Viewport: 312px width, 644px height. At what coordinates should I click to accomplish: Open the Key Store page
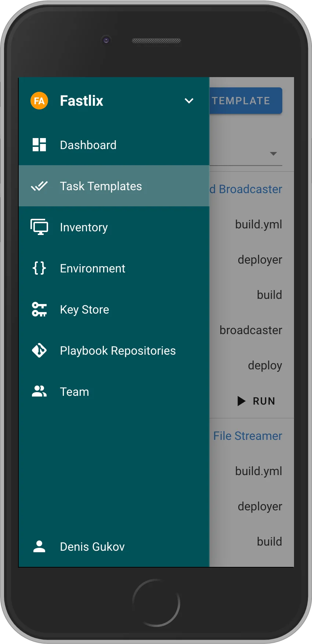pyautogui.click(x=114, y=309)
